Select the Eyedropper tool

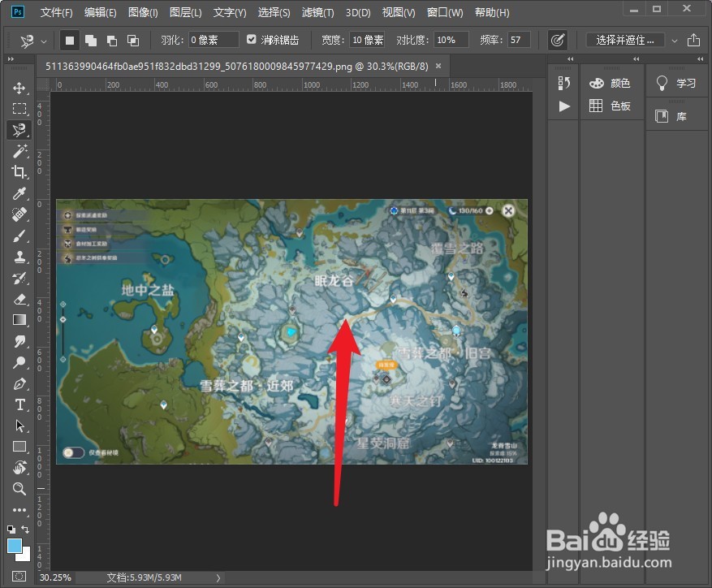coord(19,193)
